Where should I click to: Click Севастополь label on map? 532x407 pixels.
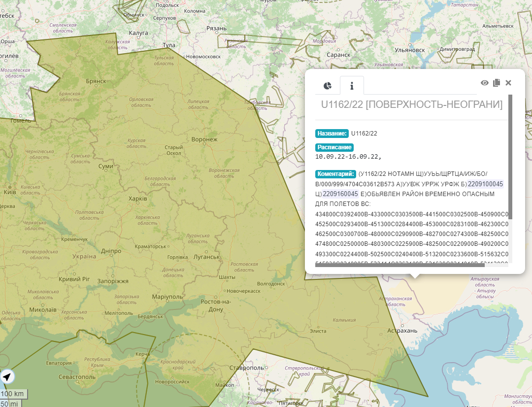[x=77, y=377]
